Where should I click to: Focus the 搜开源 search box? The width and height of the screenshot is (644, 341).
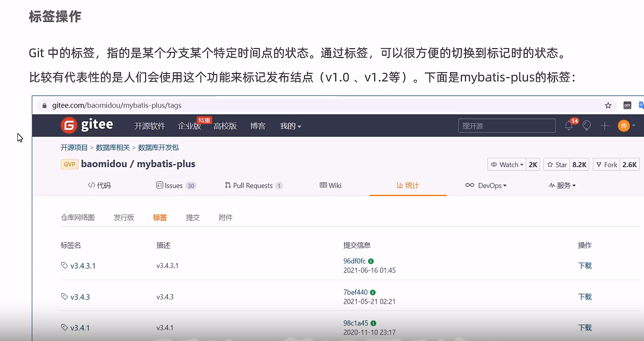507,125
